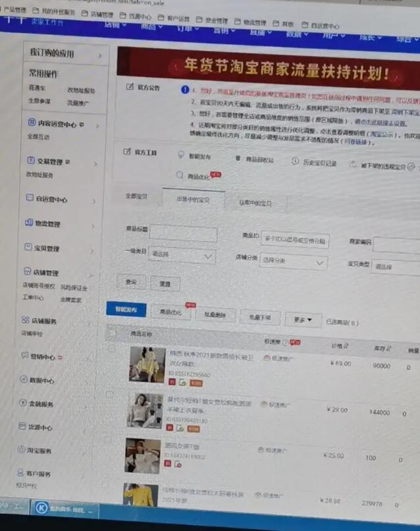This screenshot has width=420, height=531.
Task: Click the 内容运营中心 sidebar icon
Action: click(32, 123)
